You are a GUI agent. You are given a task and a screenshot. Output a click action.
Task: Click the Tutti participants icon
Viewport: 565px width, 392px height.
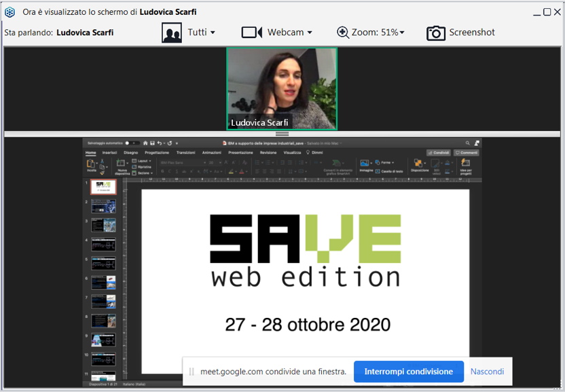tap(172, 33)
